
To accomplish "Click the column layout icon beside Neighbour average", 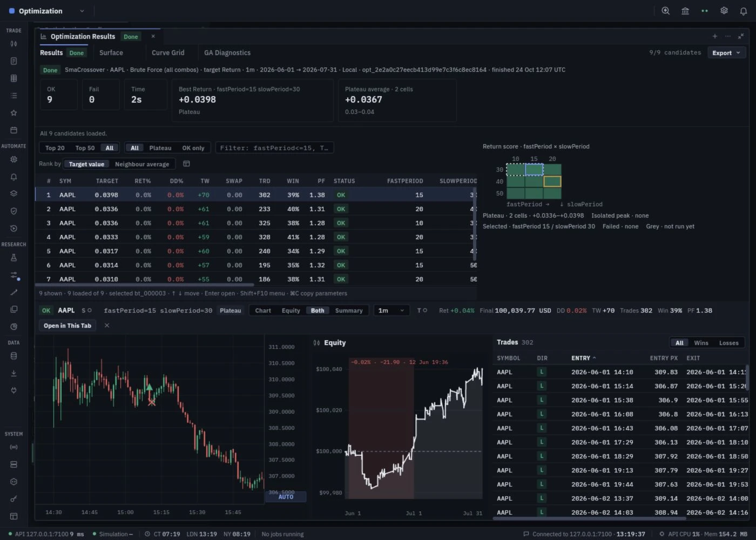I will pyautogui.click(x=186, y=164).
